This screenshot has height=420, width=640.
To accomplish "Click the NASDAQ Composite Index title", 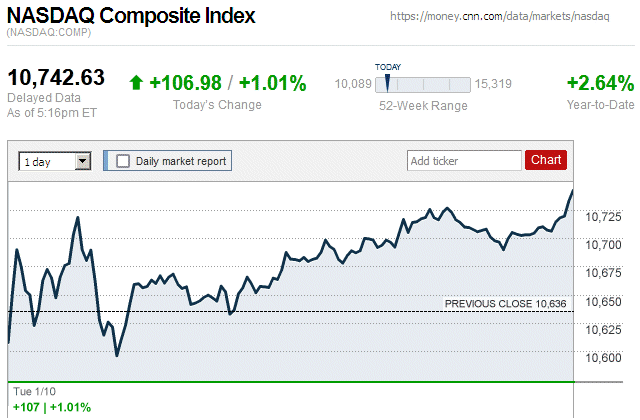I will [130, 16].
